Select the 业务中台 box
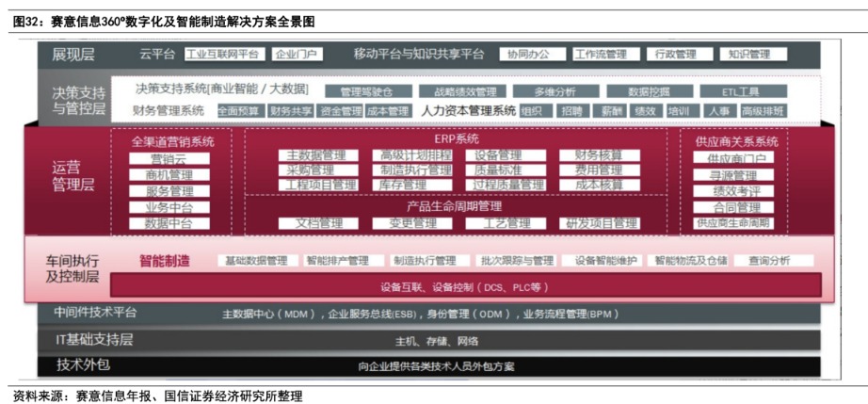This screenshot has width=868, height=404. pos(169,207)
